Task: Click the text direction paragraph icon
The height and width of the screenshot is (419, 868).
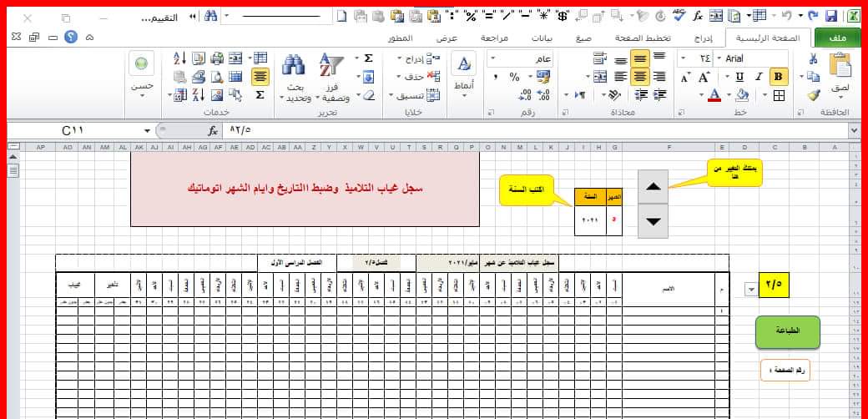Action: (x=580, y=95)
